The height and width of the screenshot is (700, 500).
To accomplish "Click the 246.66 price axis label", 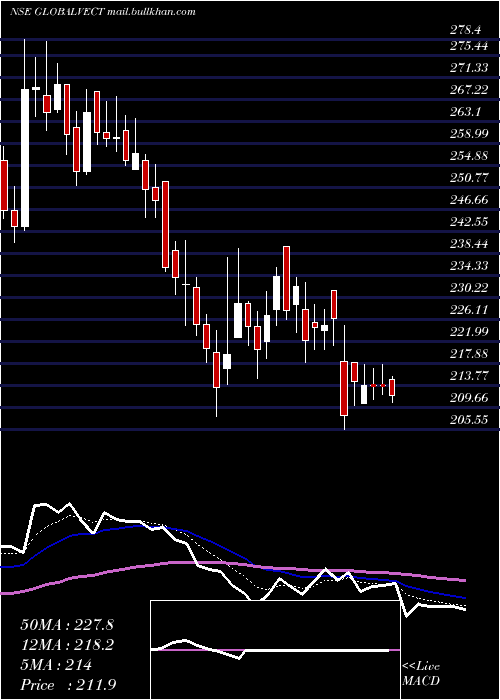I will (471, 200).
